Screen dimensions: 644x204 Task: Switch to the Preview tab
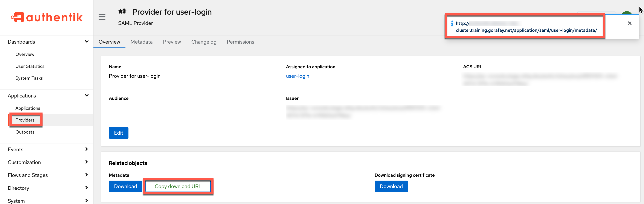(172, 42)
